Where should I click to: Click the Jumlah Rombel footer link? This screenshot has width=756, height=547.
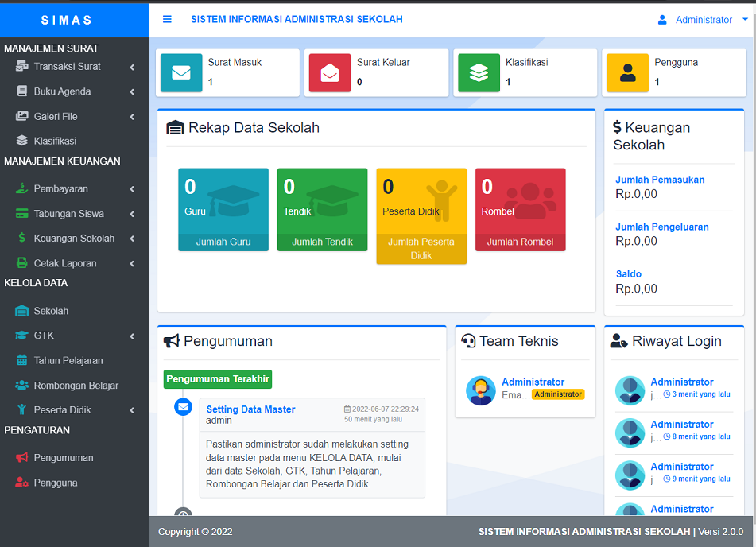point(520,242)
